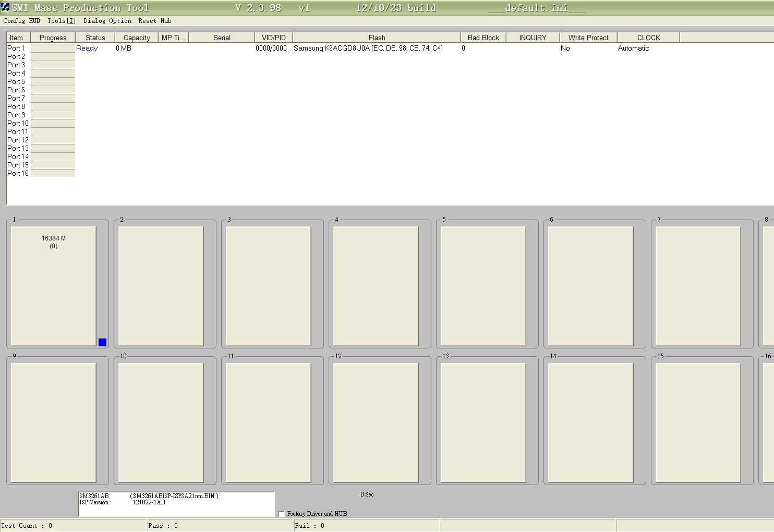Click the Port 6 progress bar

click(53, 90)
